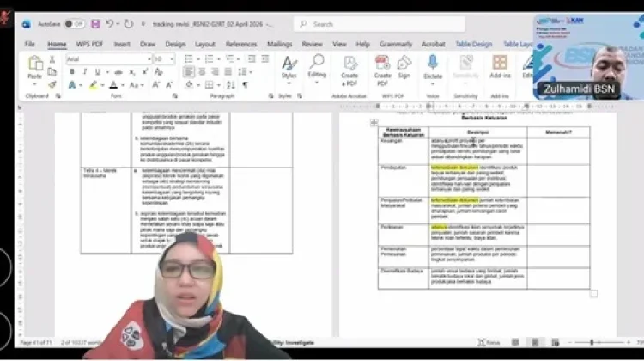Image resolution: width=644 pixels, height=361 pixels.
Task: Open Font dialog launcher
Action: [175, 95]
